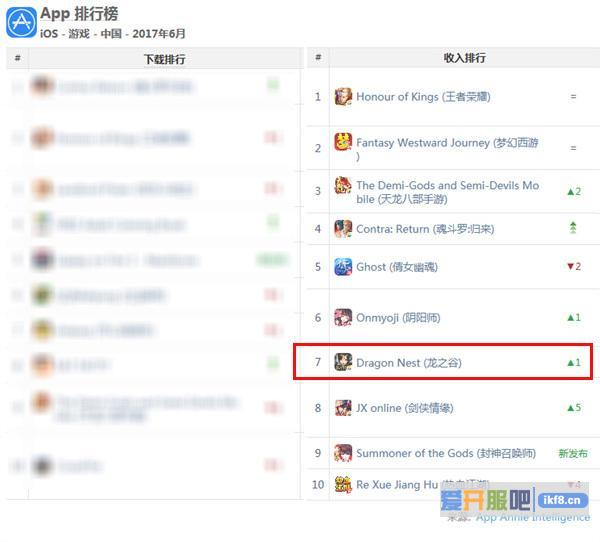Click the # header of download ranking column
Screen dimensions: 600x542
click(x=18, y=58)
